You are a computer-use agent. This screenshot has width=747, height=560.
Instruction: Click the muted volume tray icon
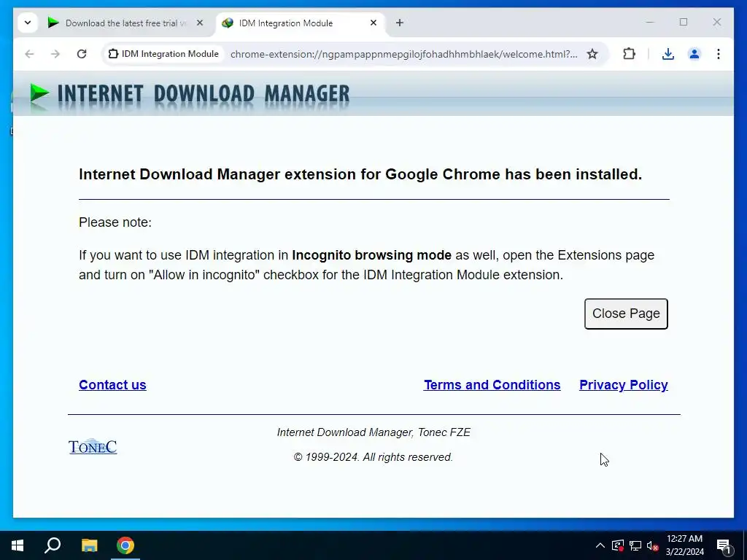click(x=653, y=545)
